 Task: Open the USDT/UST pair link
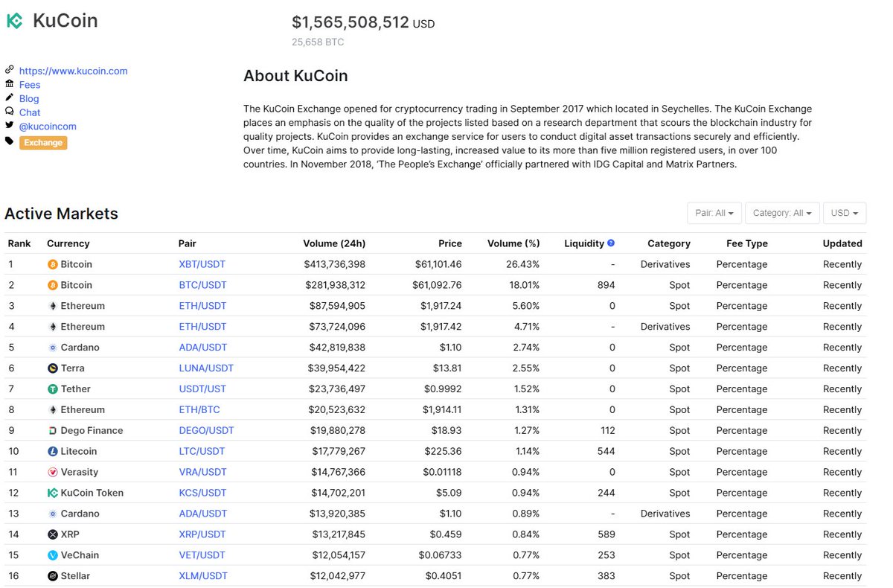202,389
